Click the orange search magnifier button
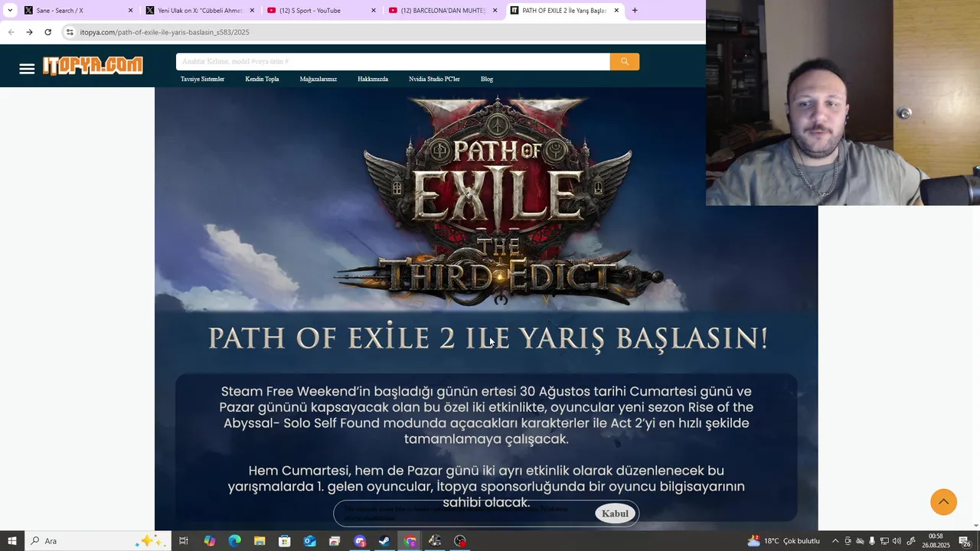Image resolution: width=980 pixels, height=551 pixels. [625, 61]
